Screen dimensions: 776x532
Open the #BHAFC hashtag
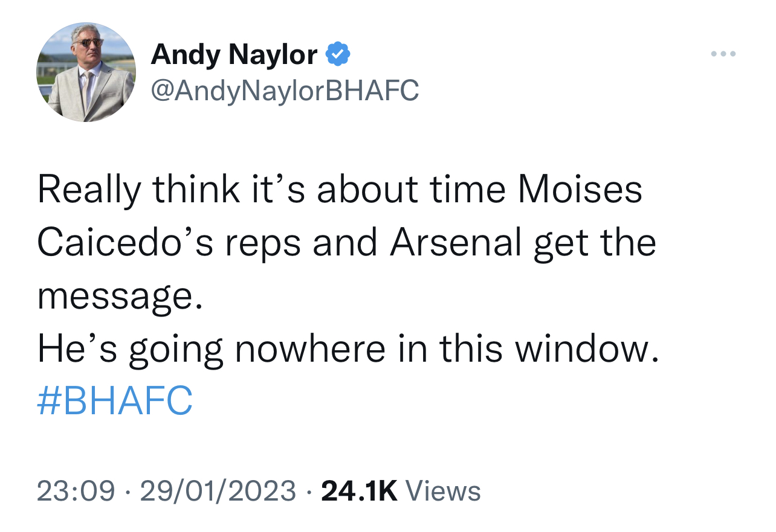click(x=115, y=401)
